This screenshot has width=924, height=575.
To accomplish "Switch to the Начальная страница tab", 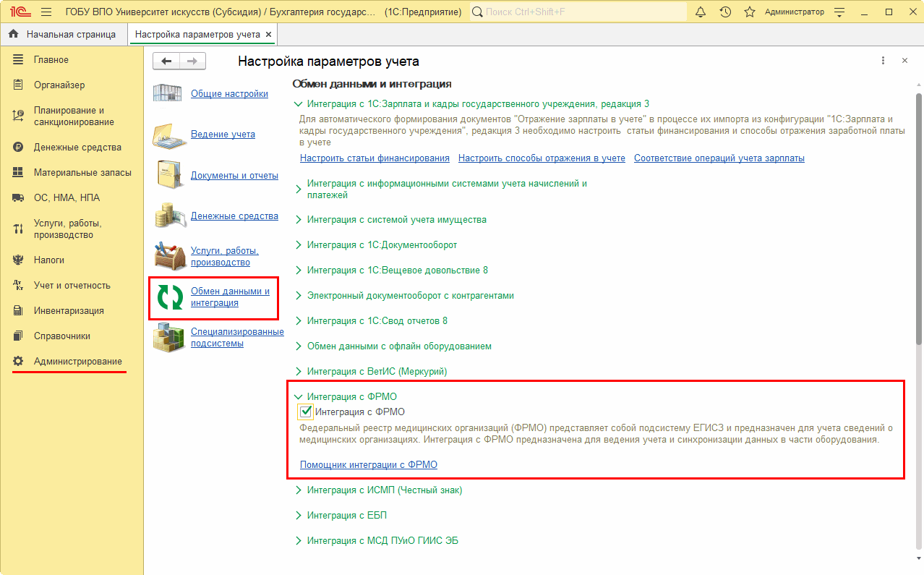I will (63, 34).
